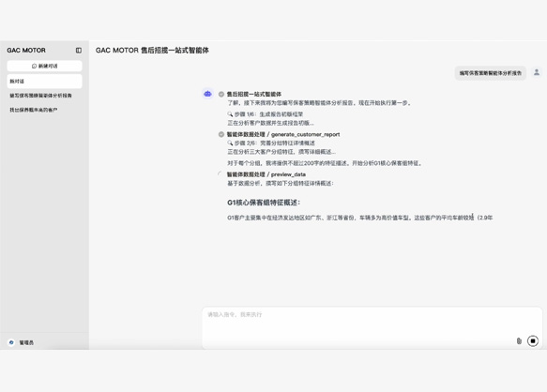
Task: Click the 新建对话 new chat button
Action: (x=45, y=66)
